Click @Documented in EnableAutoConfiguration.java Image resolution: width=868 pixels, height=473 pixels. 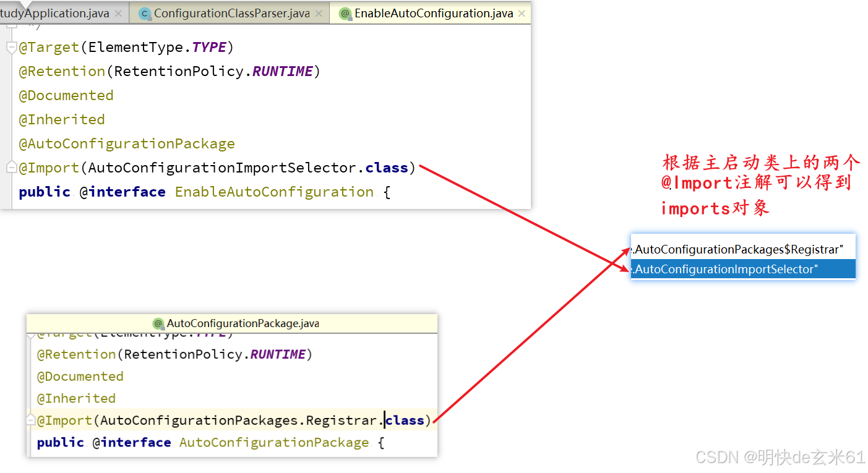(66, 96)
